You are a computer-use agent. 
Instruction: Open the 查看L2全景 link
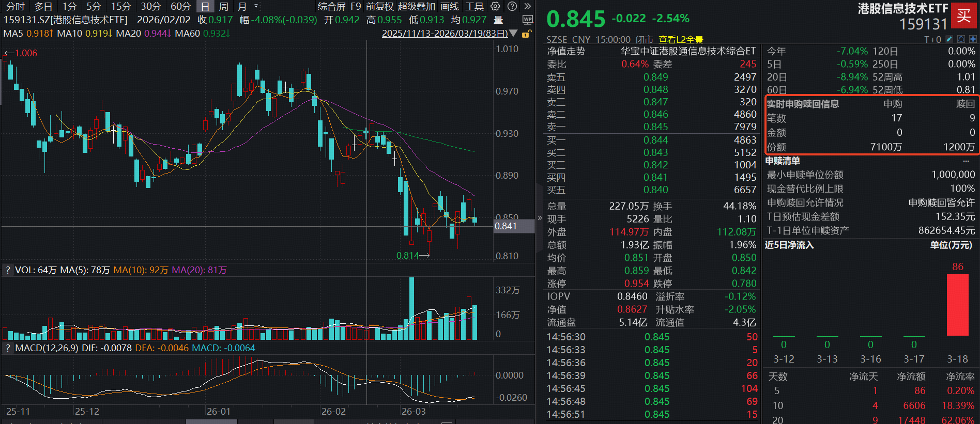tap(680, 39)
